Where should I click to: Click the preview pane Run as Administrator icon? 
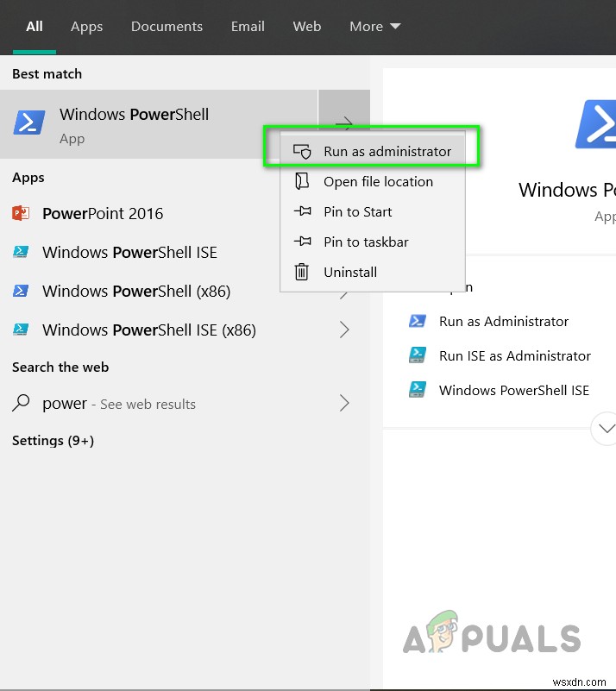418,321
